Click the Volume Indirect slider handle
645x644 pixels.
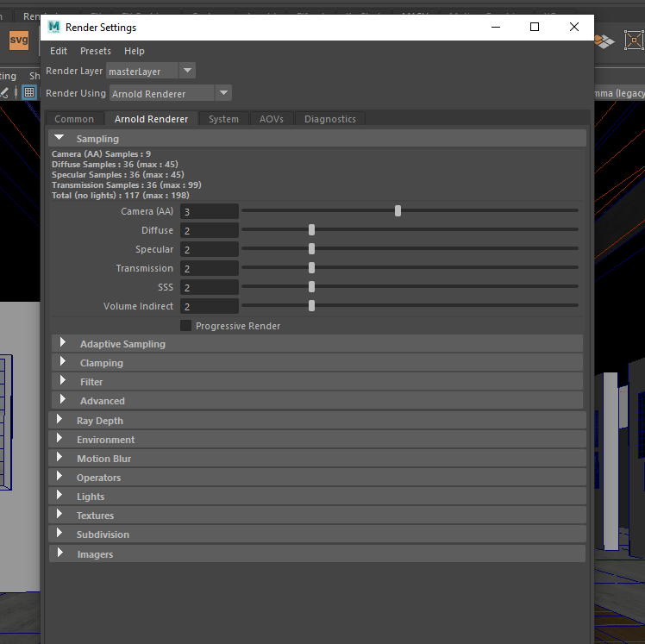311,305
